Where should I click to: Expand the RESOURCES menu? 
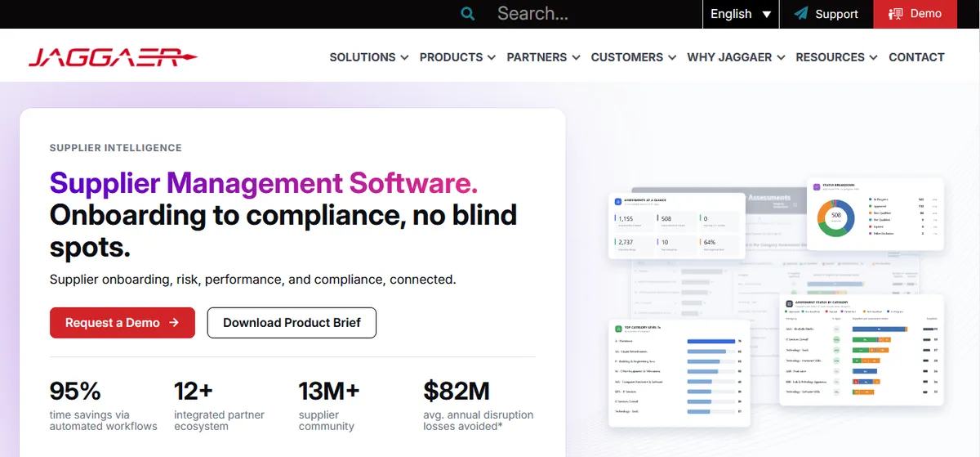tap(836, 57)
